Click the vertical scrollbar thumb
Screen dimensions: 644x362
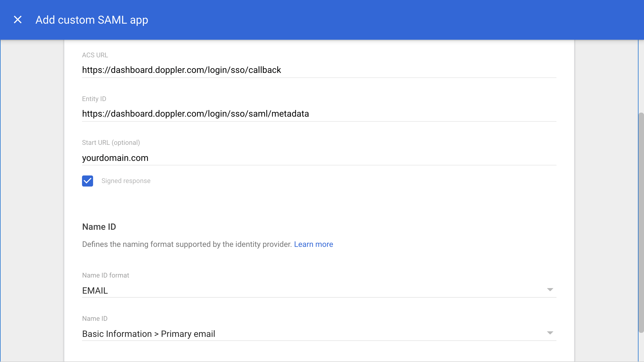click(641, 222)
